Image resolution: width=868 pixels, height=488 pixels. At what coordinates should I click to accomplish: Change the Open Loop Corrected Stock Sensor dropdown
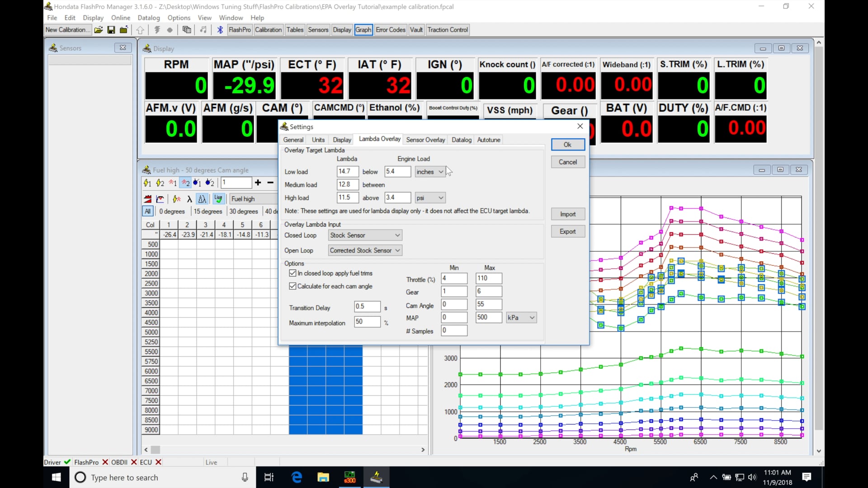(x=364, y=250)
